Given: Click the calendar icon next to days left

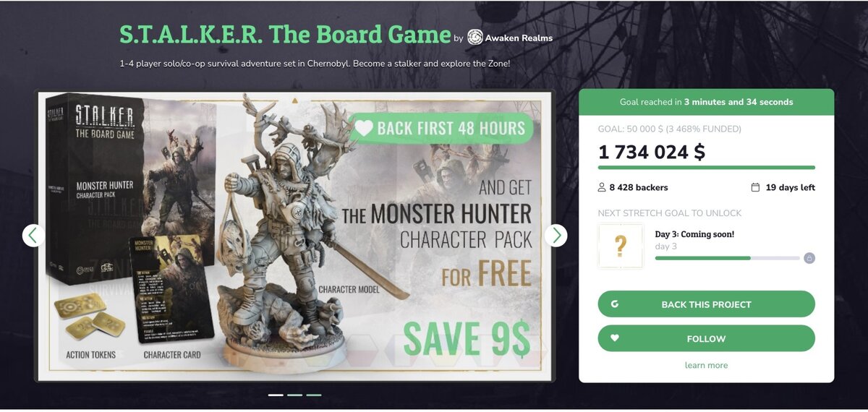Looking at the screenshot, I should [x=756, y=187].
